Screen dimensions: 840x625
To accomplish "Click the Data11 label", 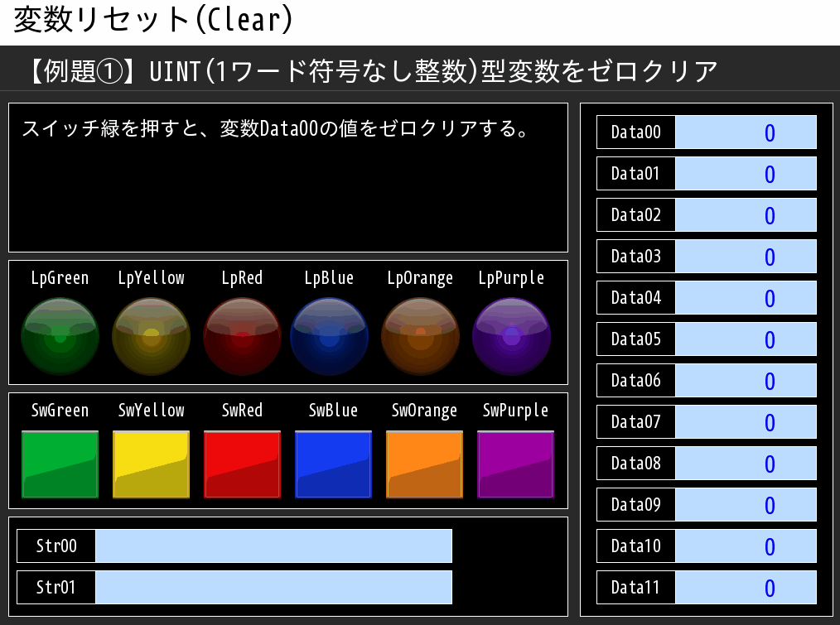I will click(636, 588).
